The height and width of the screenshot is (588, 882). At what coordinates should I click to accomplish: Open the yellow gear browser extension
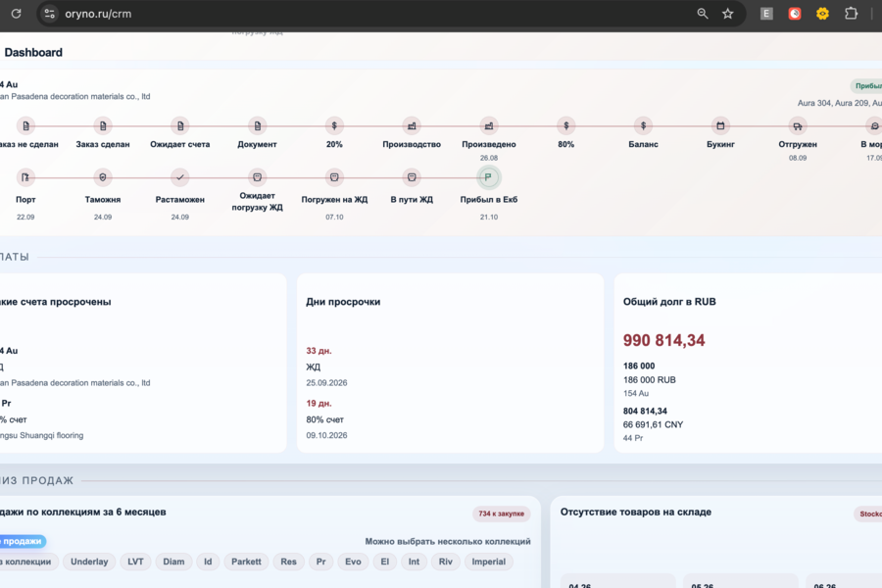(x=822, y=14)
